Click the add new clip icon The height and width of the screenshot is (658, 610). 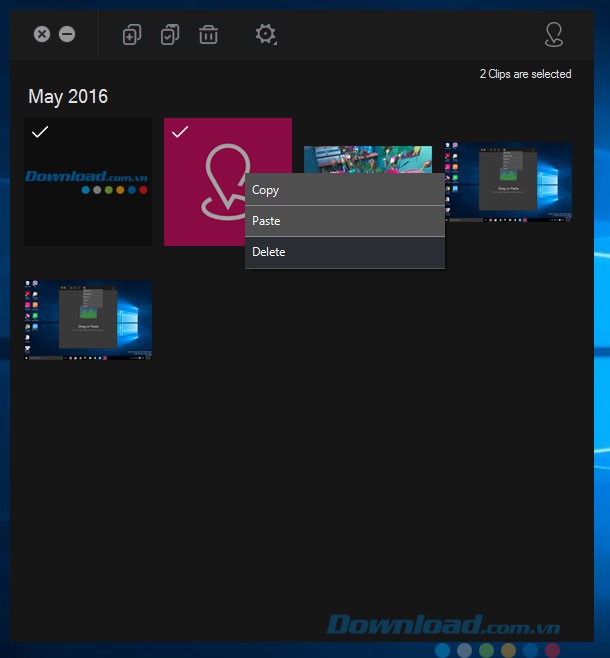(x=132, y=35)
